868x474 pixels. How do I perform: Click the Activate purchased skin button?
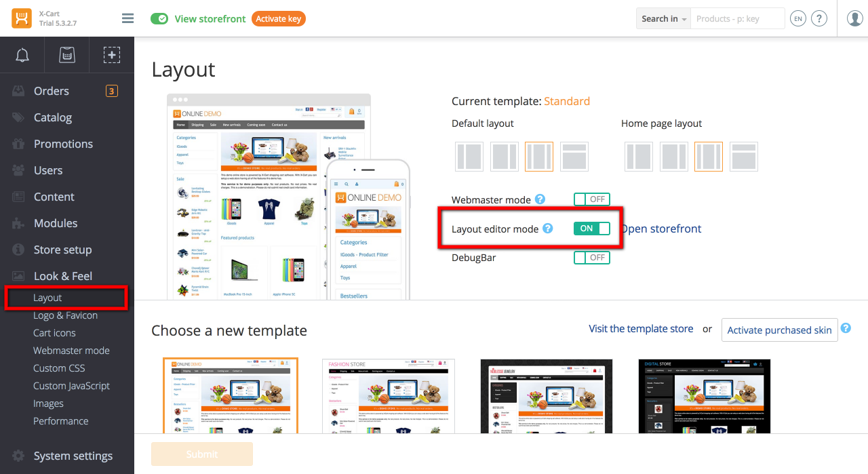pos(780,330)
